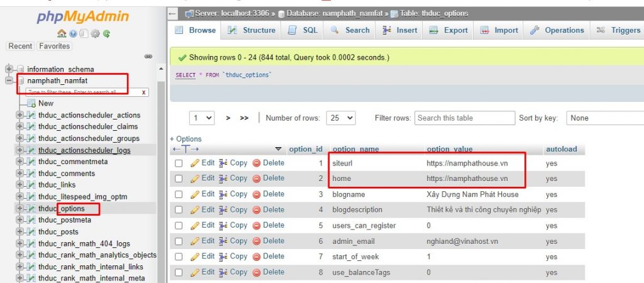The height and width of the screenshot is (283, 644).
Task: Click Copy icon for siteurl row
Action: (x=223, y=163)
